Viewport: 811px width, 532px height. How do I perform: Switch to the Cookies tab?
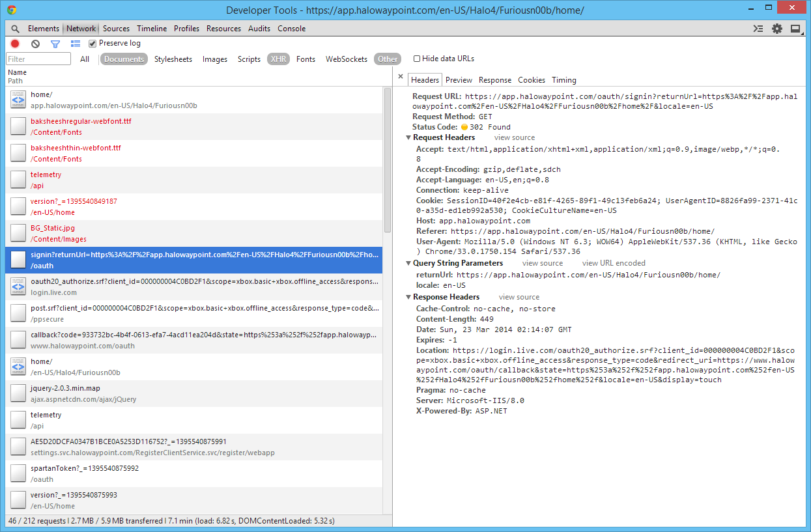pyautogui.click(x=532, y=80)
